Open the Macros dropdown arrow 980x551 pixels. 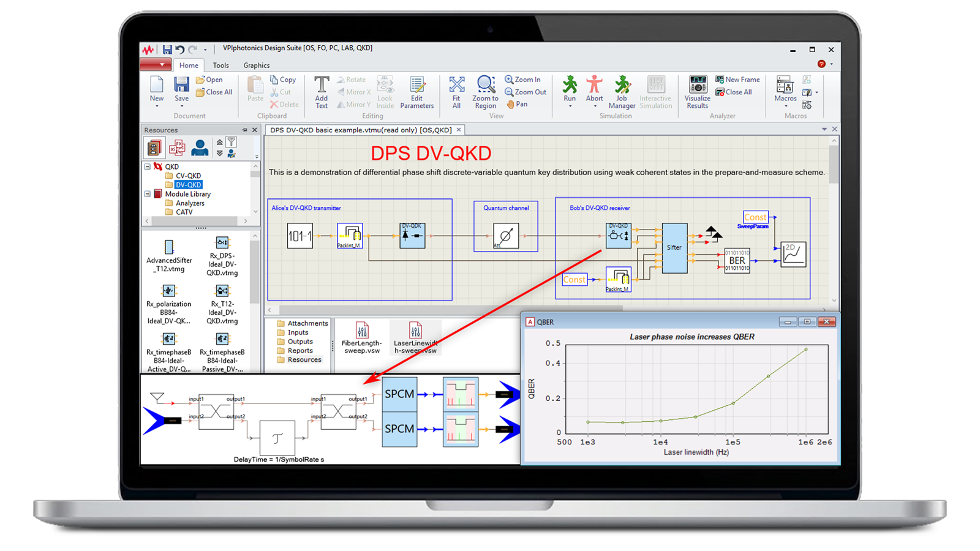tap(785, 107)
